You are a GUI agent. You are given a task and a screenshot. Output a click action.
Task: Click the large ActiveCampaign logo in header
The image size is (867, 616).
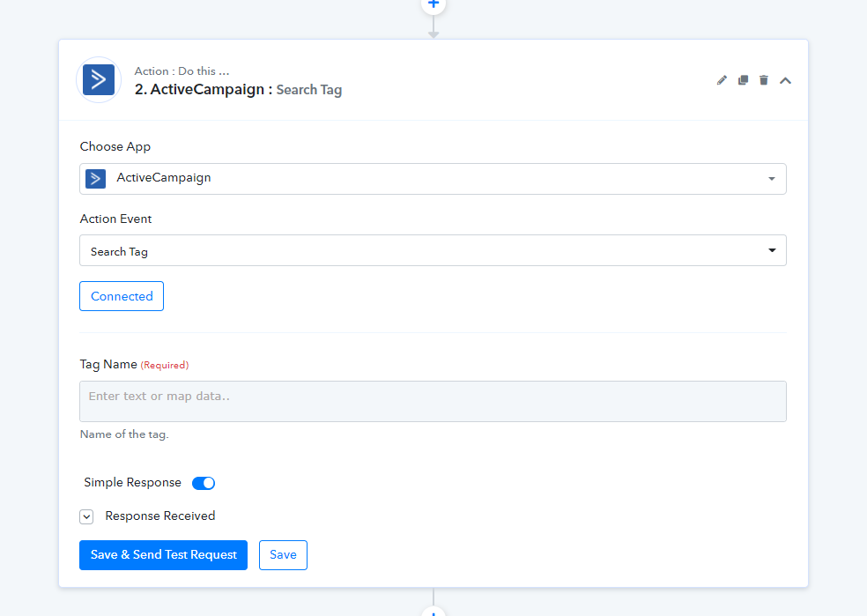[99, 79]
